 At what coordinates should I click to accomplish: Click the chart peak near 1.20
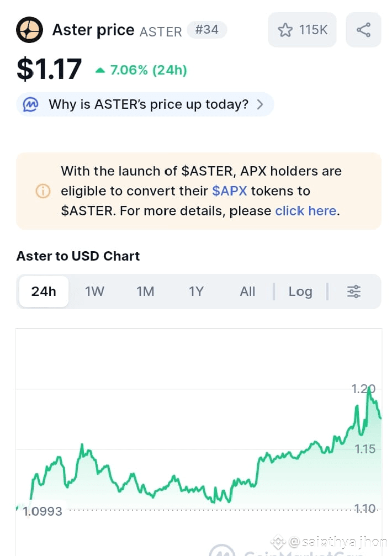(368, 389)
